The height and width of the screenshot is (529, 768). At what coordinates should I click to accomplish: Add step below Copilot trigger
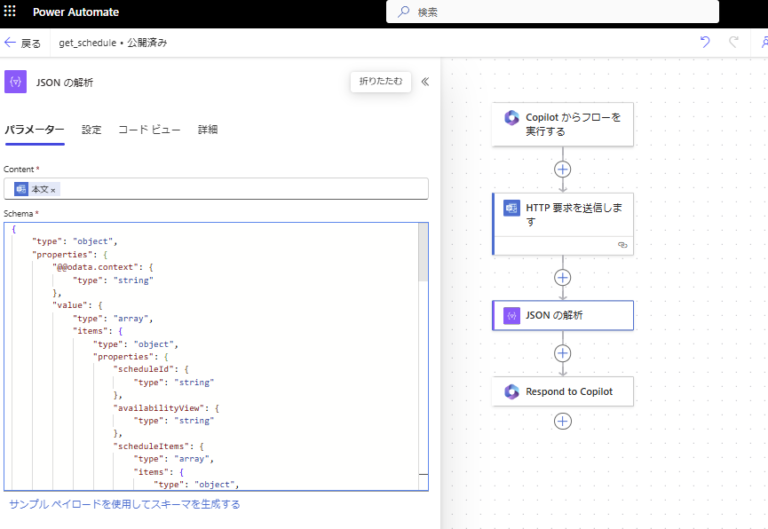pyautogui.click(x=563, y=170)
